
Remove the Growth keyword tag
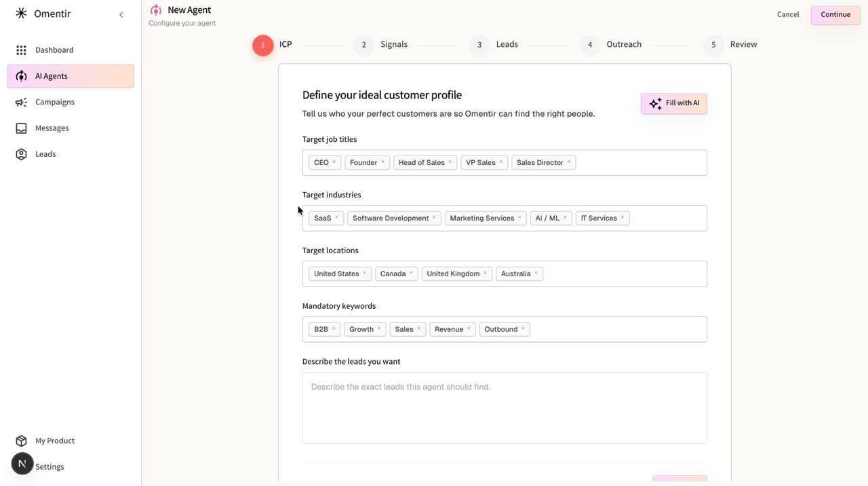tap(379, 329)
